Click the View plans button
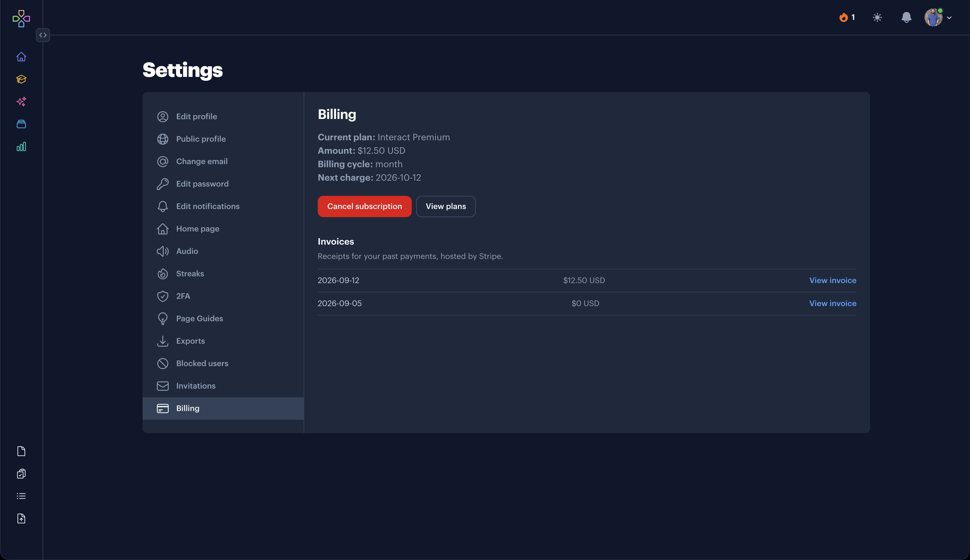Viewport: 970px width, 560px height. pyautogui.click(x=445, y=206)
